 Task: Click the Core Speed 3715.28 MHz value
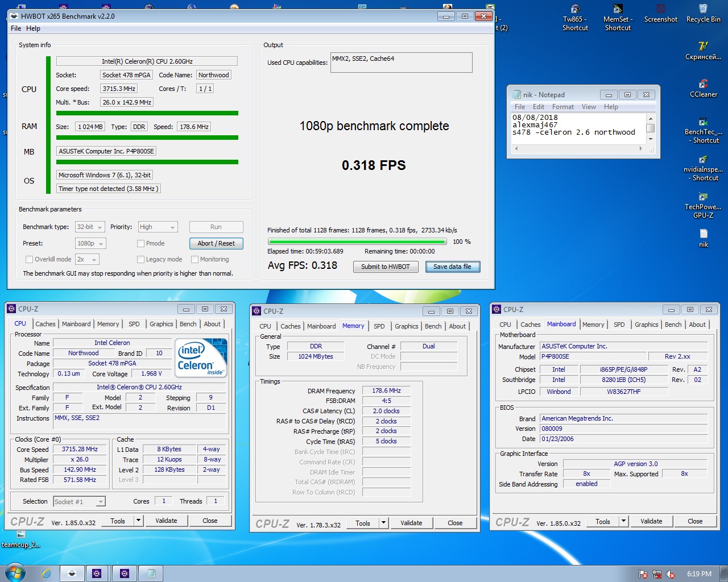pos(80,449)
